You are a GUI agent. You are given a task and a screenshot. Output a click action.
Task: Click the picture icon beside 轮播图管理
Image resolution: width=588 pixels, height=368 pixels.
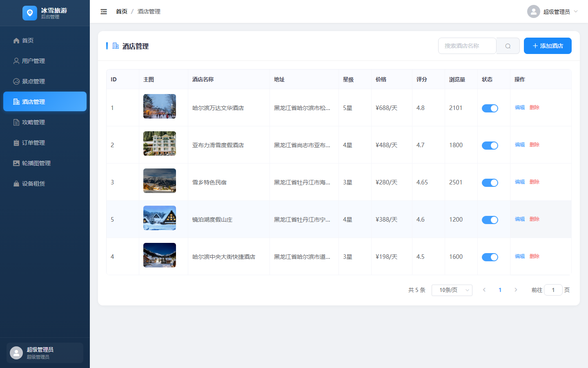coord(16,163)
